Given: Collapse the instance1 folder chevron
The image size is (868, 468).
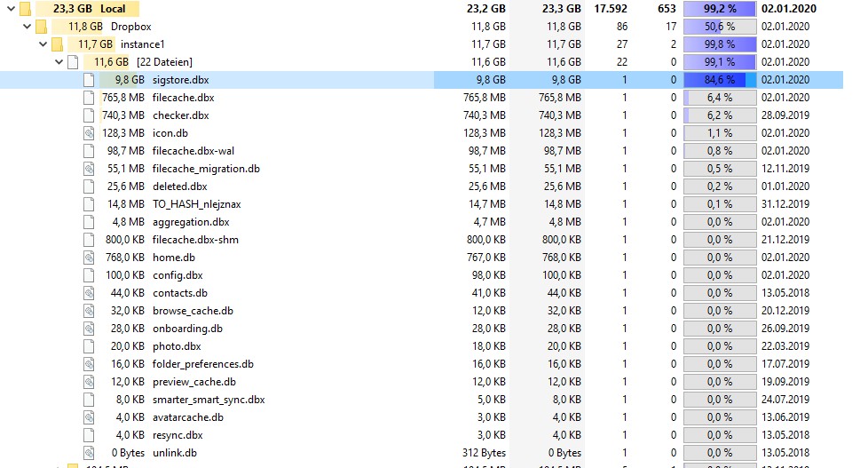Looking at the screenshot, I should coord(43,44).
